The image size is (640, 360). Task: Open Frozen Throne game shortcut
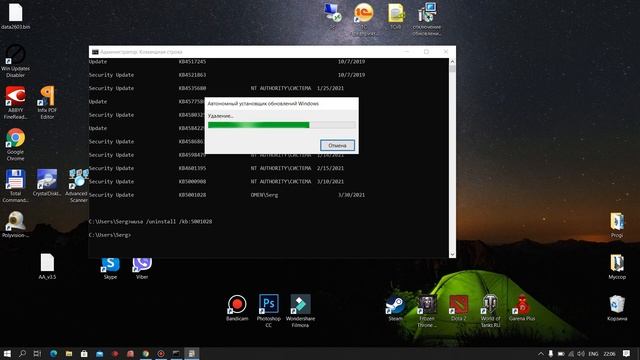tap(427, 310)
